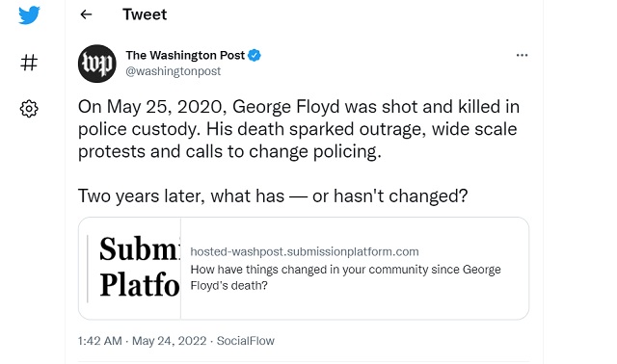Click the Twitter bird home logo

[29, 15]
